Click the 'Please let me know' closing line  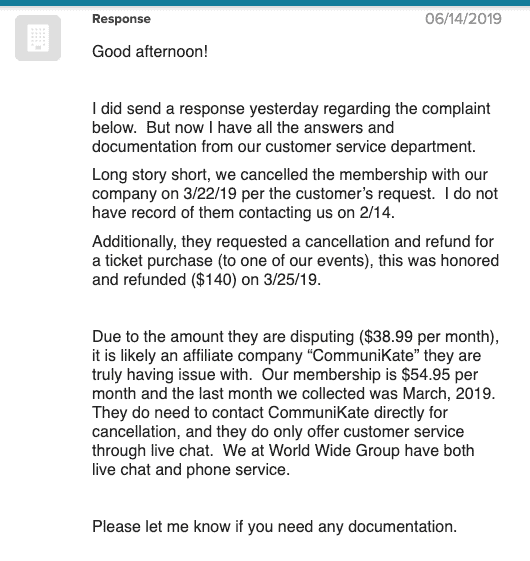click(x=274, y=527)
